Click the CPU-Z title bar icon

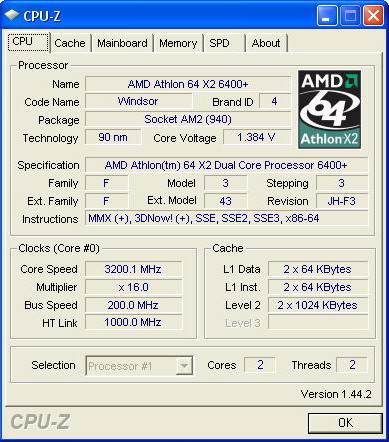point(11,15)
